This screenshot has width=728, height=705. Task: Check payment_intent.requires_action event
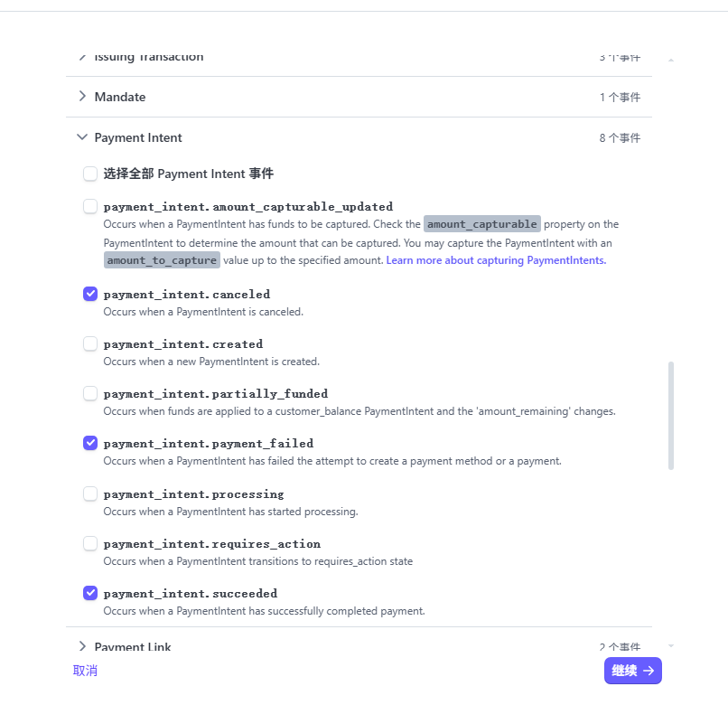click(x=90, y=543)
